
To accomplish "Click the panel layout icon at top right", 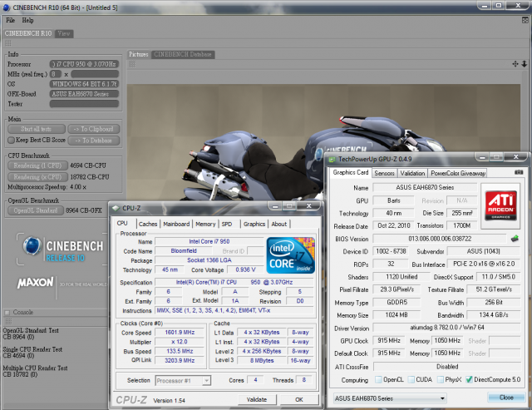I will (525, 20).
